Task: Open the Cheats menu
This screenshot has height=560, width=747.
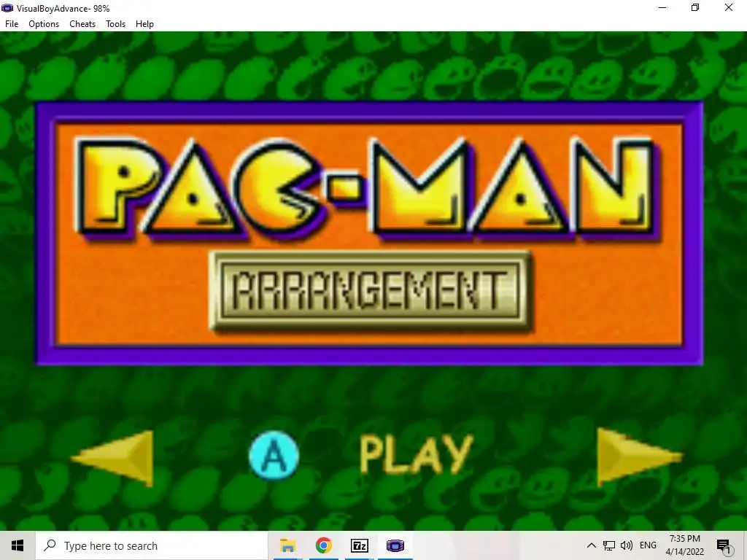Action: 82,24
